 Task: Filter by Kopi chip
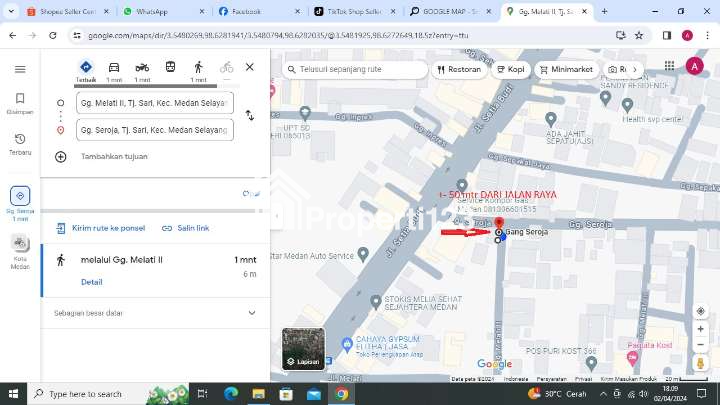point(511,69)
